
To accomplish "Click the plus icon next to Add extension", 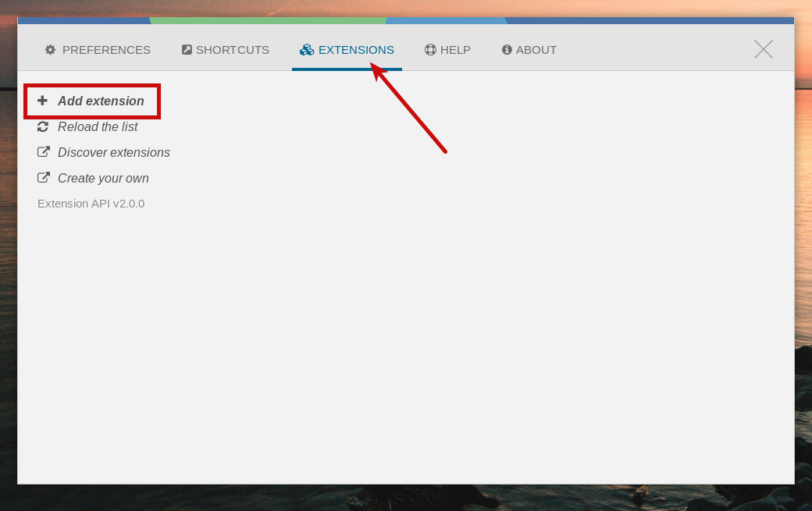I will point(43,101).
